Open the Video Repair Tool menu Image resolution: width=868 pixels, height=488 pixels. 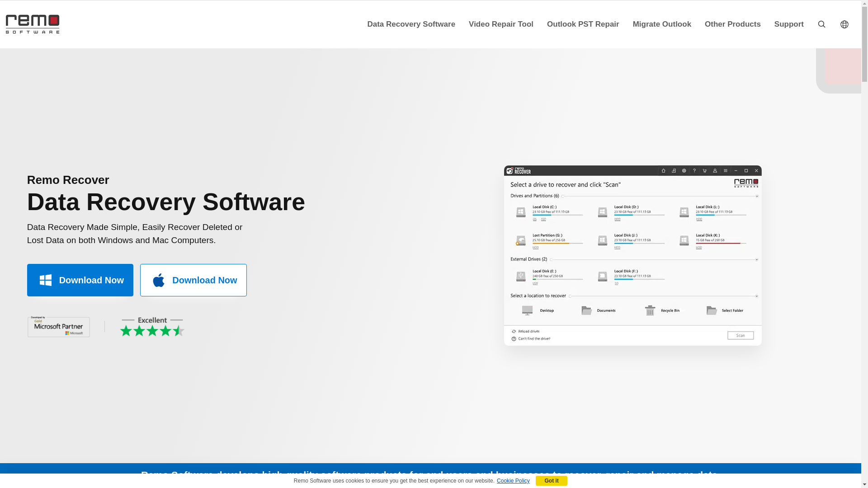(x=501, y=24)
